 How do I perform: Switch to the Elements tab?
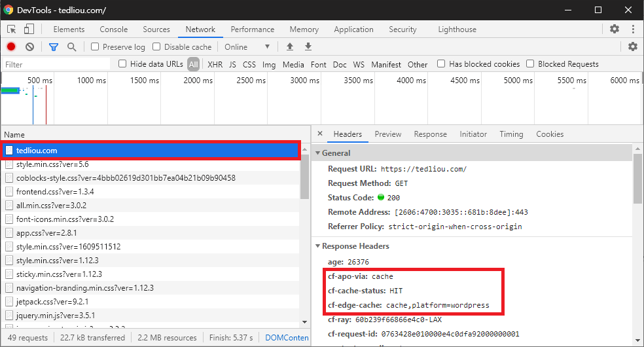69,29
